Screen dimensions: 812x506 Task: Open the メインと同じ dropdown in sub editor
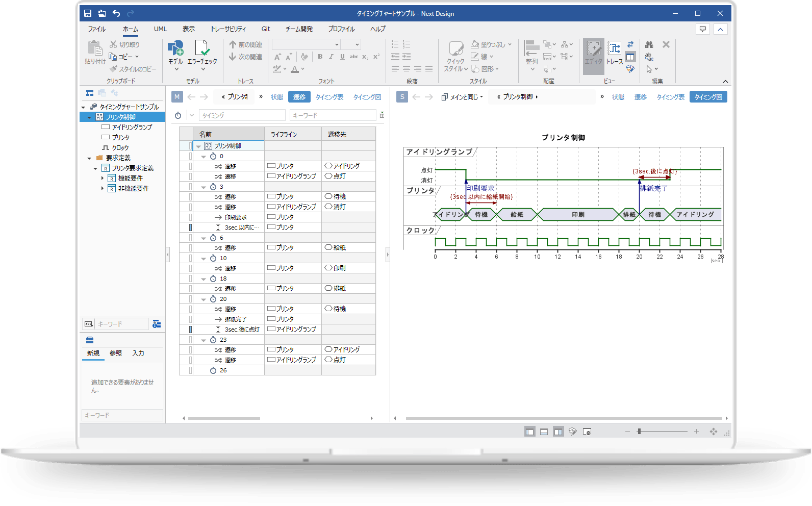coord(462,97)
